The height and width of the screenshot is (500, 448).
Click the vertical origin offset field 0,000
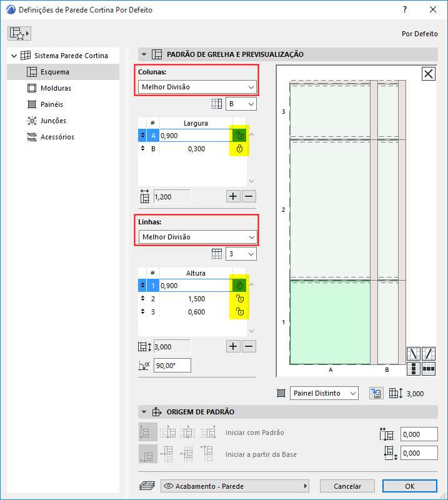[419, 453]
